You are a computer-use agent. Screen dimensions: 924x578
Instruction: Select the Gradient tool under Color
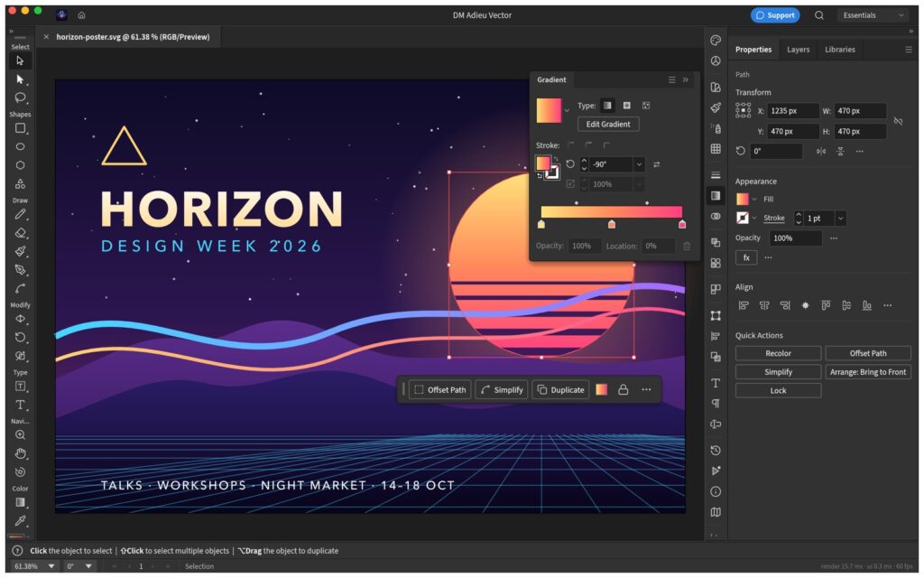pos(20,502)
